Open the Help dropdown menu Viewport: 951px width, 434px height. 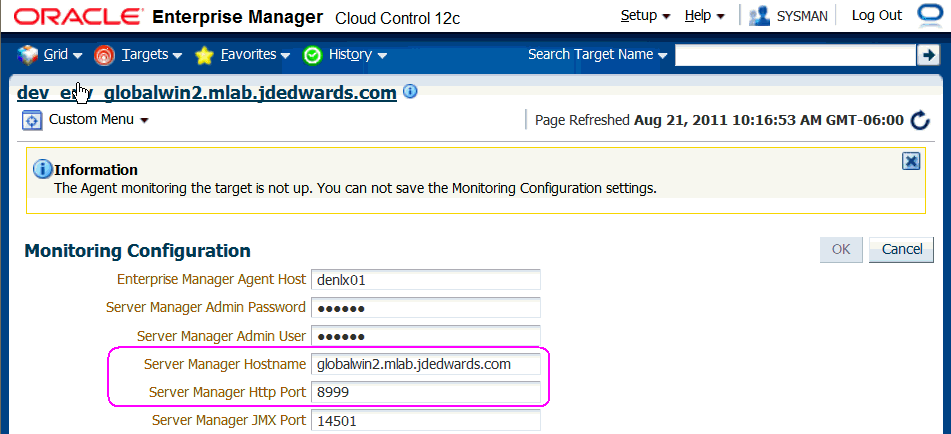(x=705, y=16)
